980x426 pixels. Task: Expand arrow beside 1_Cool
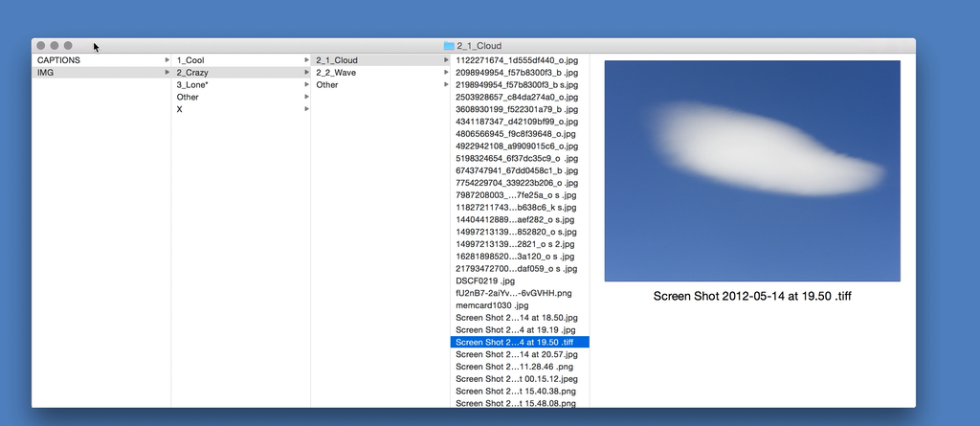(307, 60)
